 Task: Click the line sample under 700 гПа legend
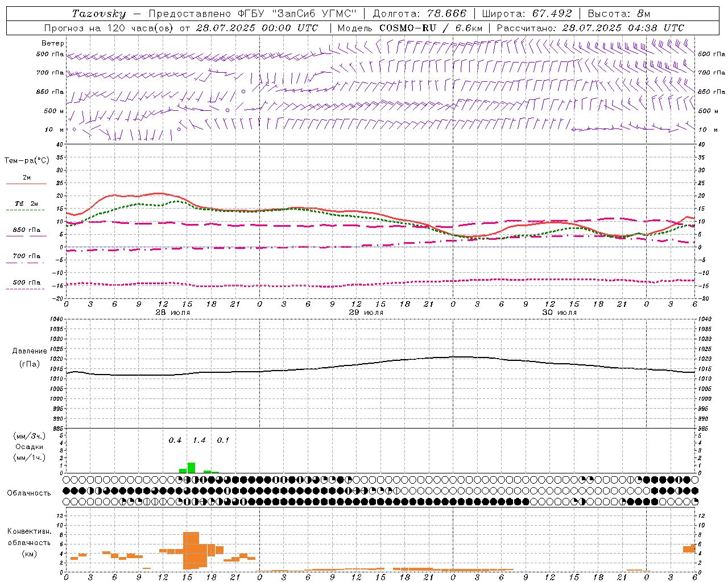click(26, 263)
